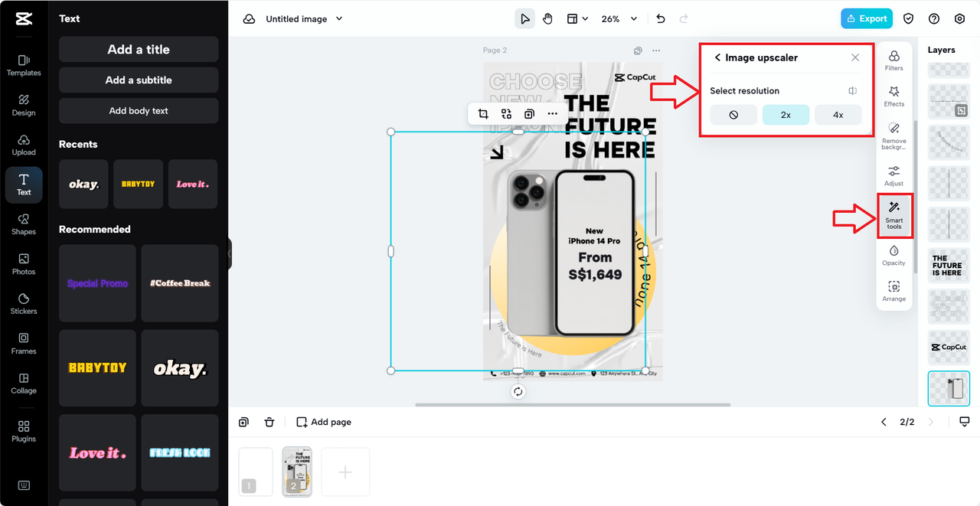Open the Adjust tool
The height and width of the screenshot is (506, 980).
pos(893,176)
